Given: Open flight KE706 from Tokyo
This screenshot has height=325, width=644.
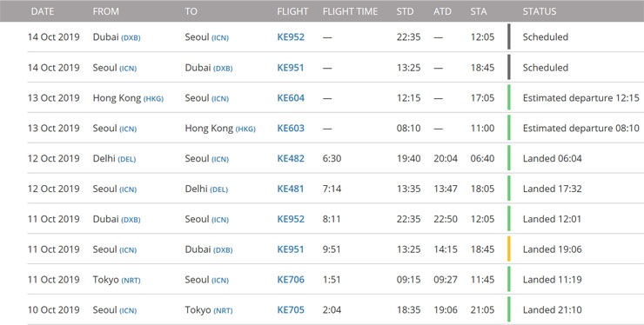Looking at the screenshot, I should (291, 280).
